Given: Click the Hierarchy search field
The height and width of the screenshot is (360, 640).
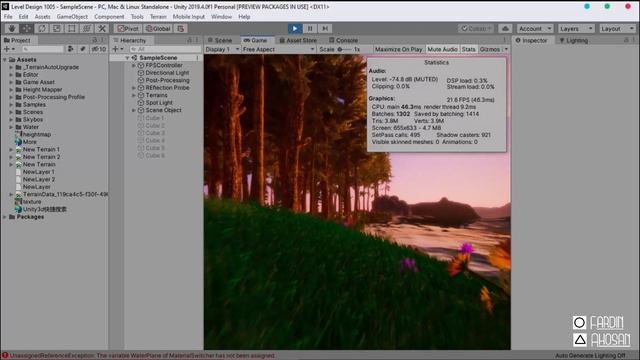Looking at the screenshot, I should [x=164, y=49].
